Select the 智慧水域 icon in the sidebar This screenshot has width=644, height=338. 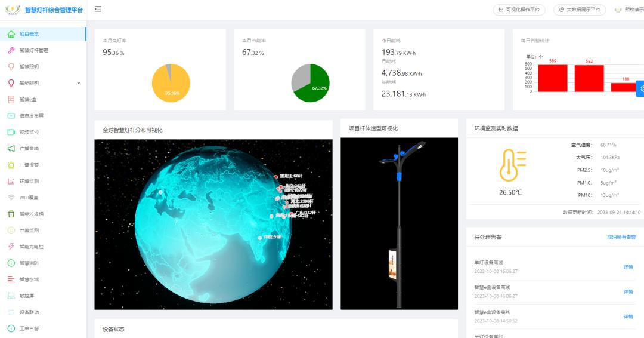coord(11,279)
